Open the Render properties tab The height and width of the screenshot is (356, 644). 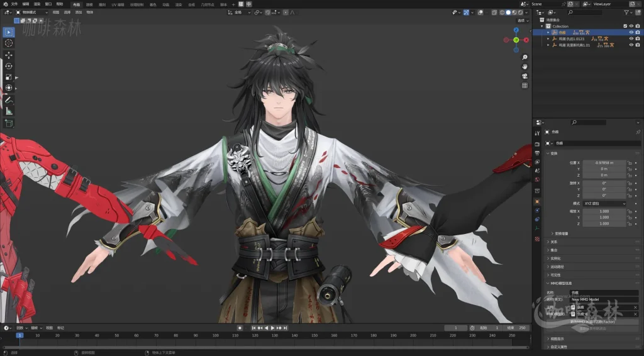coord(537,144)
